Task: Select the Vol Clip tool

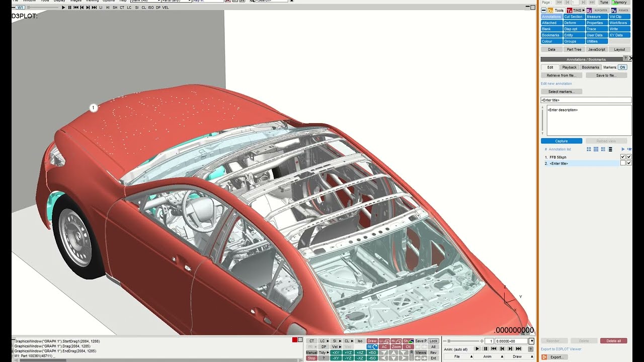Action: [x=619, y=17]
